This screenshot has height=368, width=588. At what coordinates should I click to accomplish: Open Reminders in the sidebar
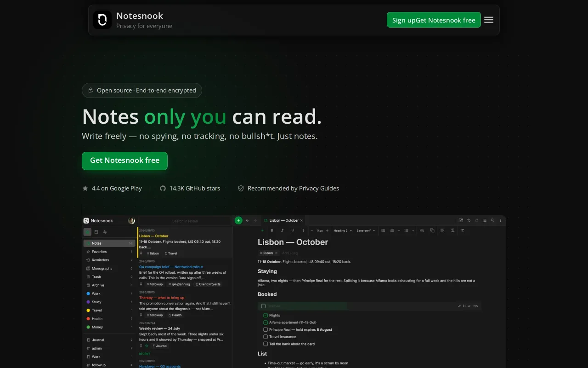pos(109,260)
